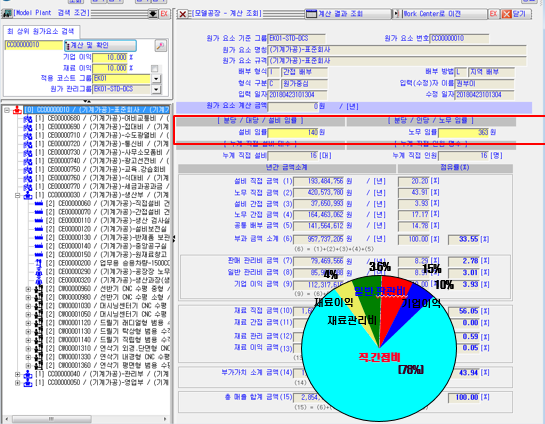Click the icon of CE00000710 row
The height and width of the screenshot is (424, 545).
pos(27,136)
